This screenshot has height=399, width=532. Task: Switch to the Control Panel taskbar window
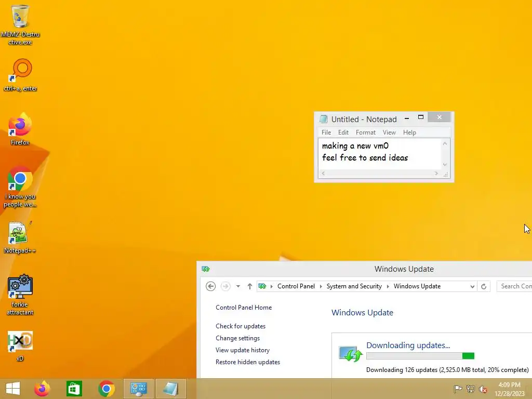[138, 389]
